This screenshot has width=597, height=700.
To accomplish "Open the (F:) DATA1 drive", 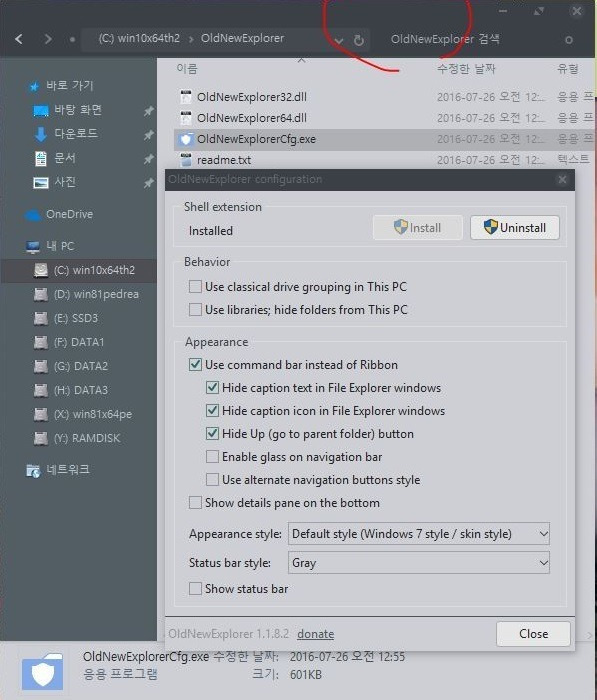I will point(78,342).
